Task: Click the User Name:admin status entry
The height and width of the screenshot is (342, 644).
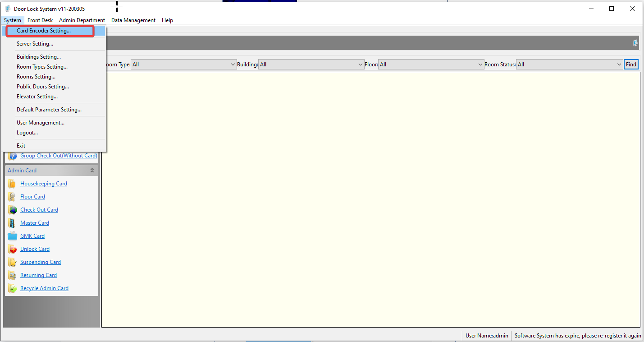Action: [x=487, y=336]
